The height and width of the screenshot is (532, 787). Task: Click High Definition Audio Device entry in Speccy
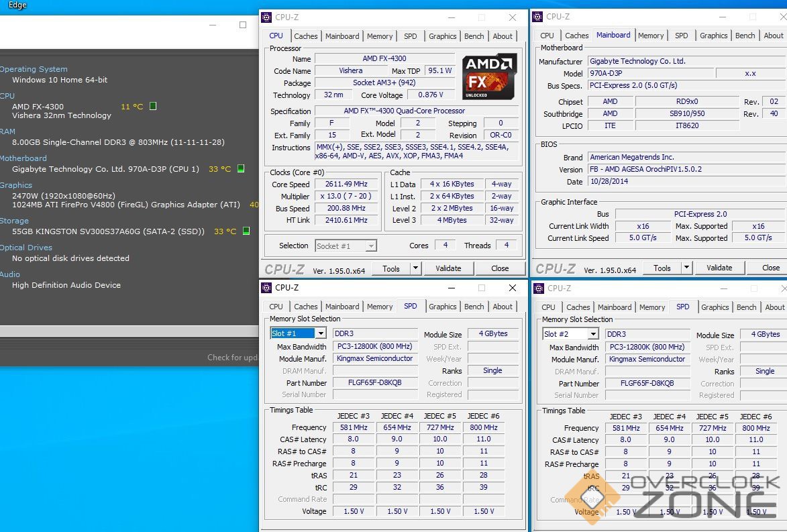66,285
